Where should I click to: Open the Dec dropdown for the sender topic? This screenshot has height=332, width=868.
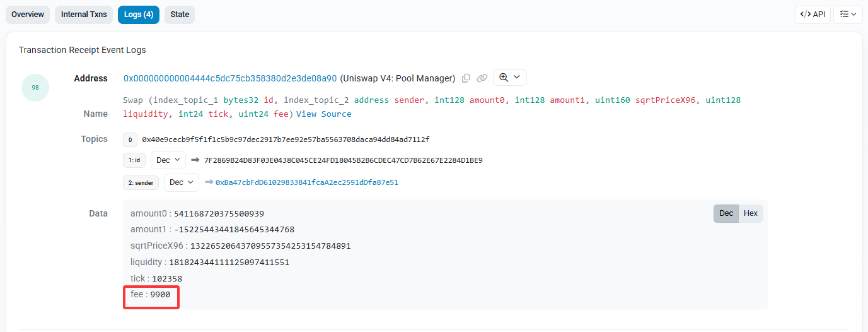tap(182, 182)
